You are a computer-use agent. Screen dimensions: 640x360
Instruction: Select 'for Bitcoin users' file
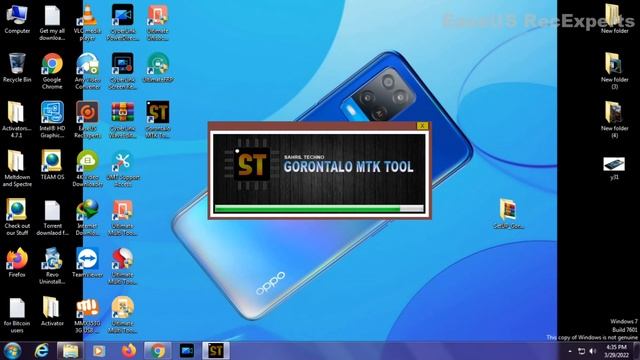click(x=17, y=314)
